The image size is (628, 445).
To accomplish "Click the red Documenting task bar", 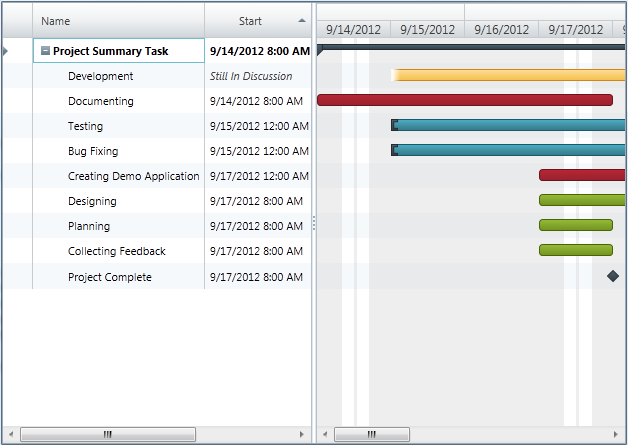I will [464, 100].
